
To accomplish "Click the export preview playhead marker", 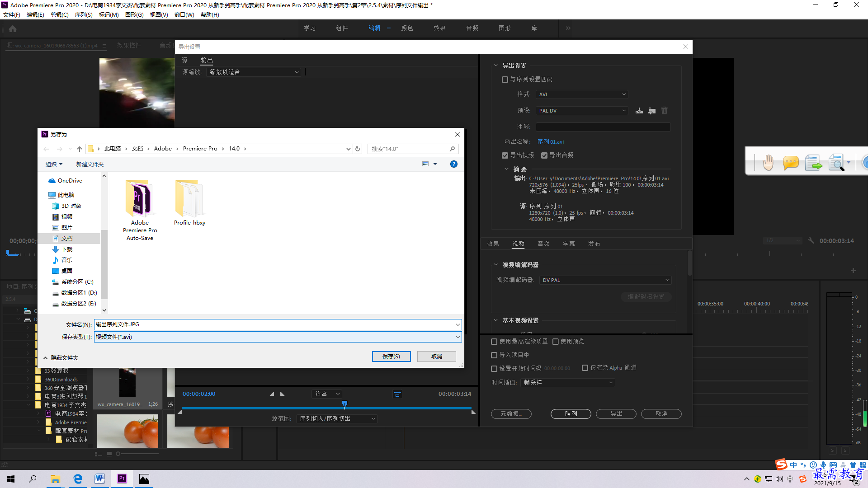I will (344, 404).
